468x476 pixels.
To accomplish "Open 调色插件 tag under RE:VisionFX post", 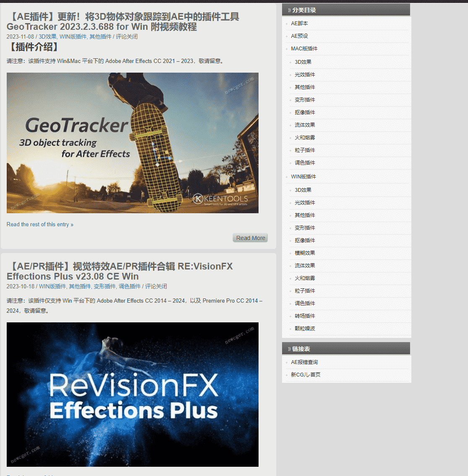I will click(x=130, y=287).
